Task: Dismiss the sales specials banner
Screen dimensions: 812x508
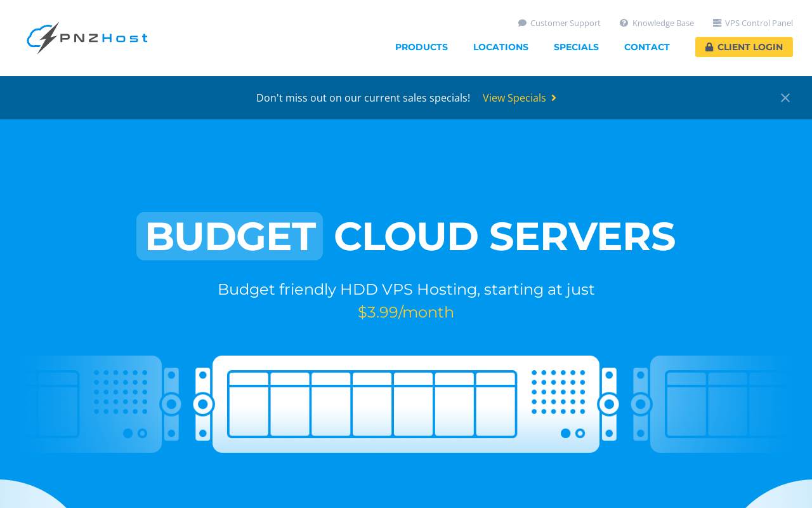Action: click(785, 98)
